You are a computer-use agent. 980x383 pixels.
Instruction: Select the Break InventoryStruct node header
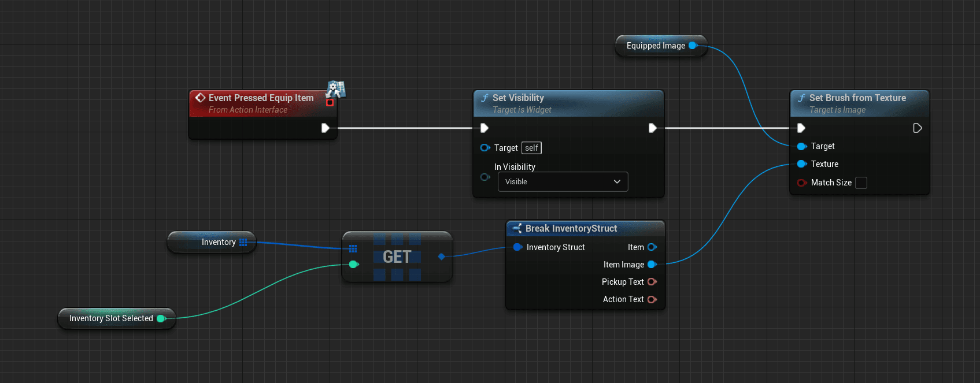coord(586,228)
